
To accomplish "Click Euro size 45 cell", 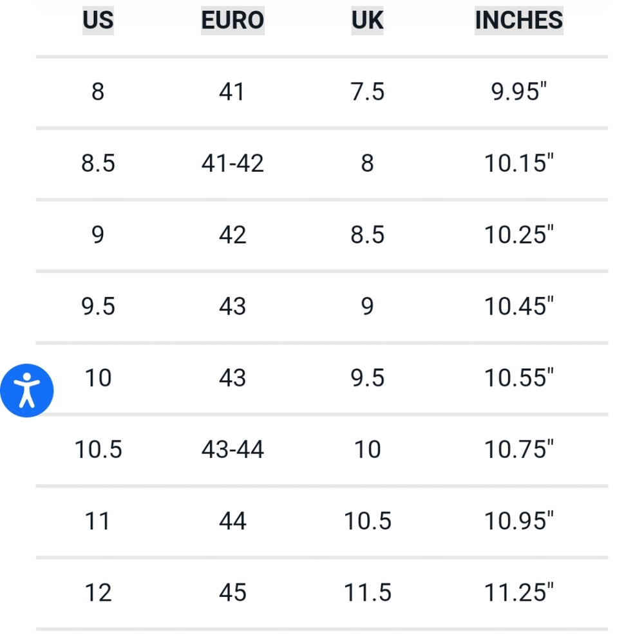I will [x=232, y=592].
